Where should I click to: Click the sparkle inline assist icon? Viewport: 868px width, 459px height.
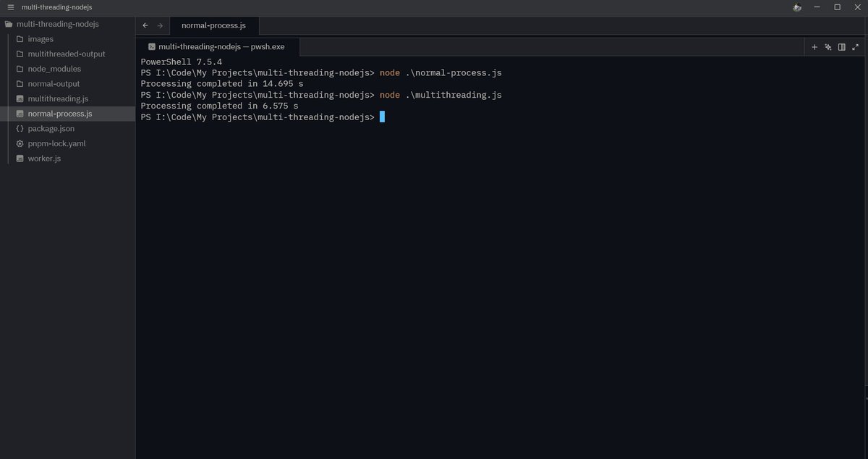point(828,47)
